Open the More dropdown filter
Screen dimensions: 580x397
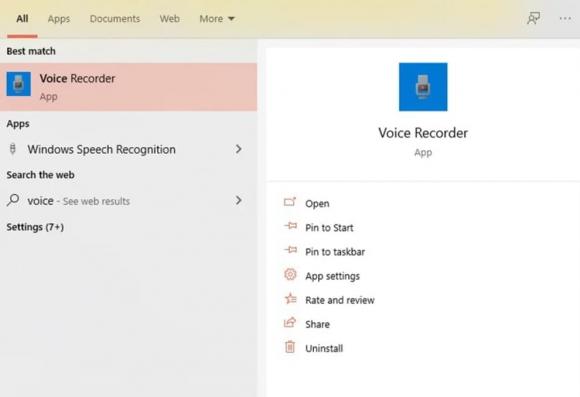pyautogui.click(x=217, y=18)
